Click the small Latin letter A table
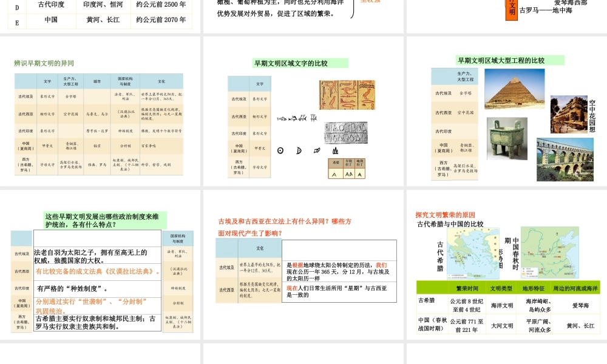Image resolution: width=607 pixels, height=364 pixels. (347, 168)
